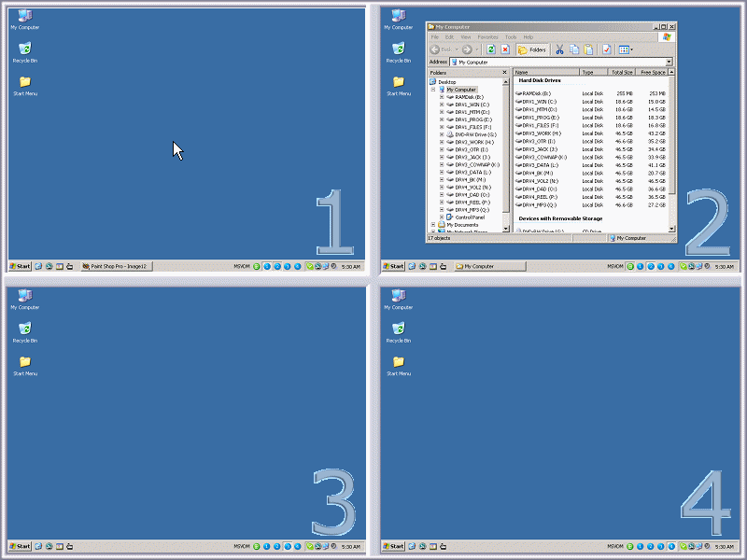Open the Address bar dropdown arrow
This screenshot has width=747, height=560.
pos(669,62)
